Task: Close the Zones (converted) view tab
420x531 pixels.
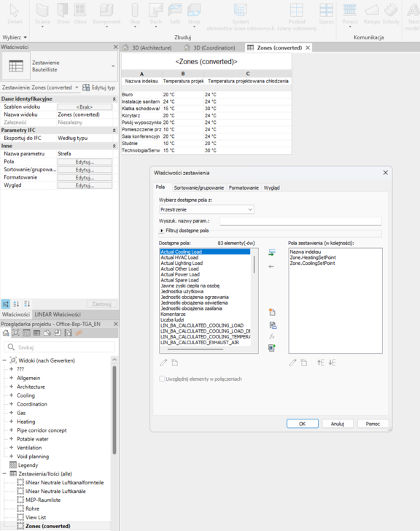Action: pos(308,47)
